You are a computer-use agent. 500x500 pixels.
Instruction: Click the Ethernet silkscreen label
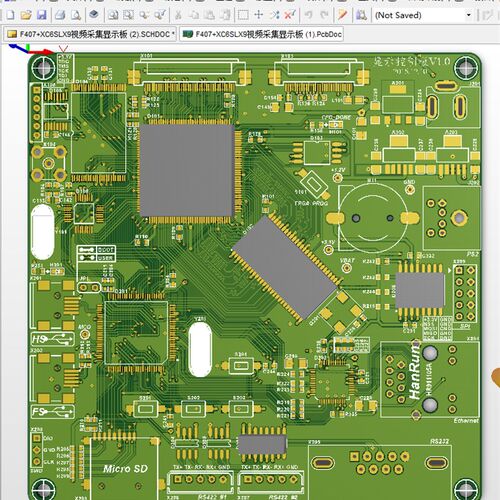click(466, 421)
